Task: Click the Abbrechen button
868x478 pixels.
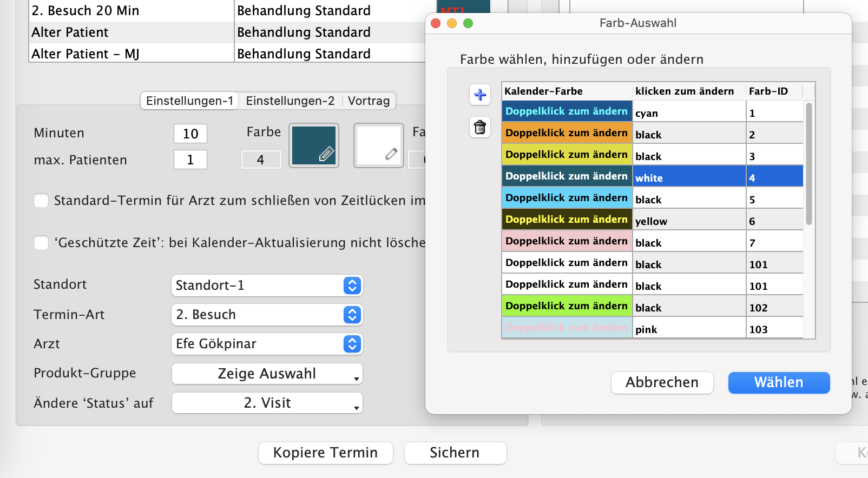Action: tap(662, 383)
